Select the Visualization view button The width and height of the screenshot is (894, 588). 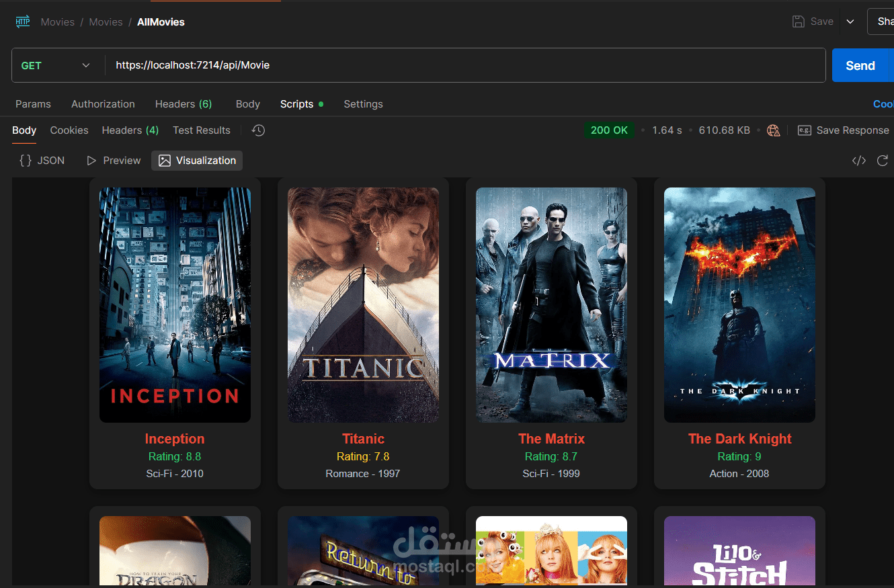[197, 161]
